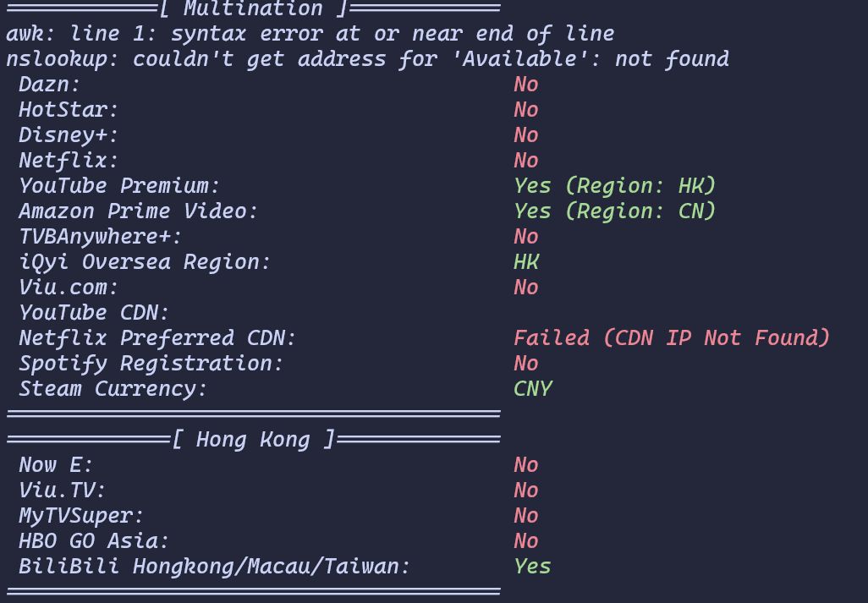Image resolution: width=868 pixels, height=603 pixels.
Task: Select the Dazn label
Action: pos(50,85)
